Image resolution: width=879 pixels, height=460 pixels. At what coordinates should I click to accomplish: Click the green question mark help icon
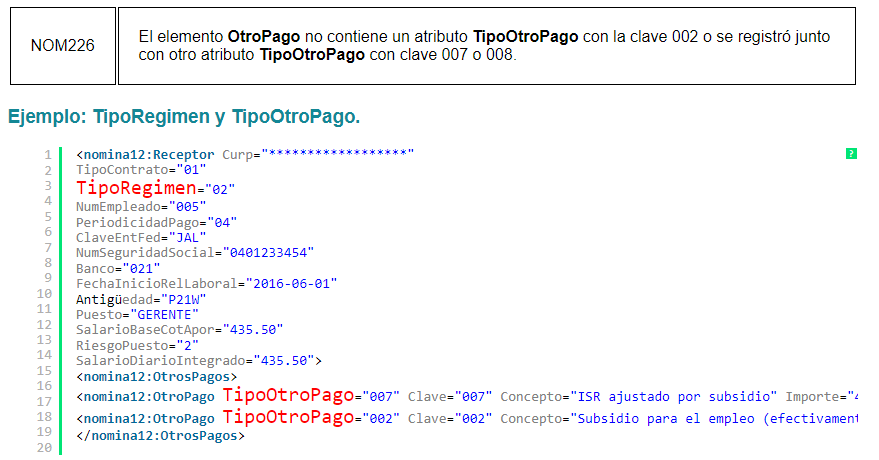click(851, 154)
